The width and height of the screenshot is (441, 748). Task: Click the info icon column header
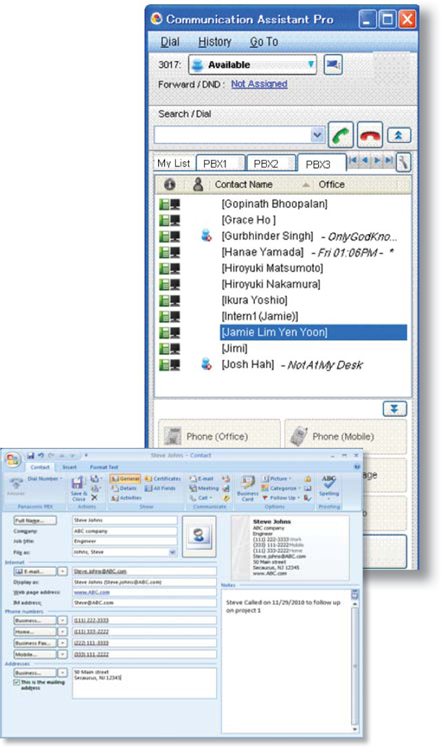pyautogui.click(x=169, y=185)
